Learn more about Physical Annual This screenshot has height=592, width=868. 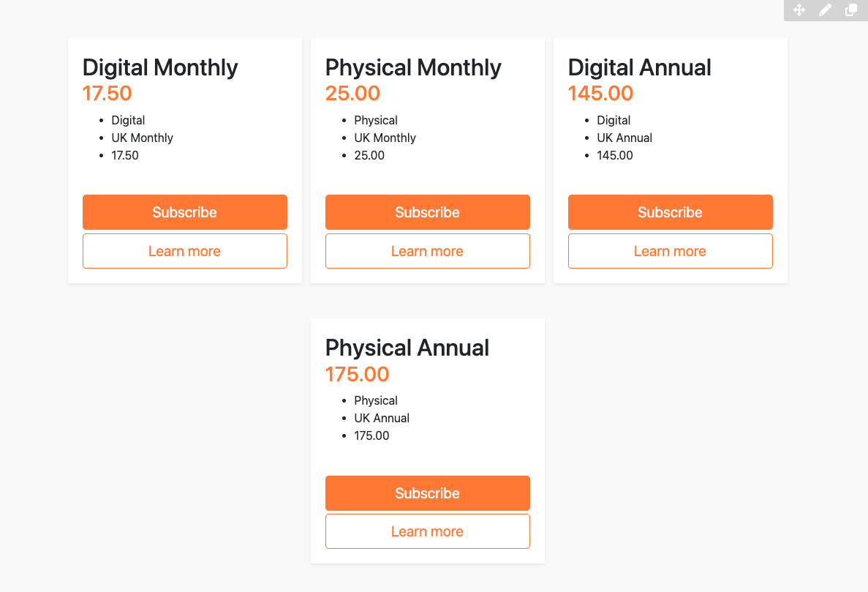coord(427,531)
